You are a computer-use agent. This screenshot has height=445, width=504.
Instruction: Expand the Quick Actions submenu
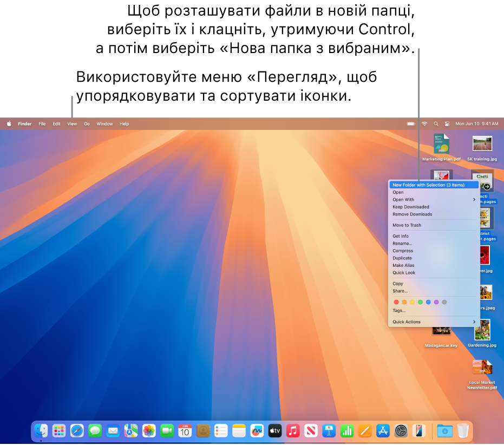coord(434,322)
